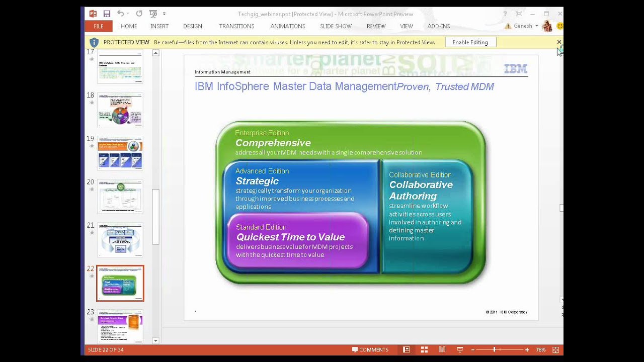Open the SLIDE SHOW ribbon tab

click(x=336, y=26)
